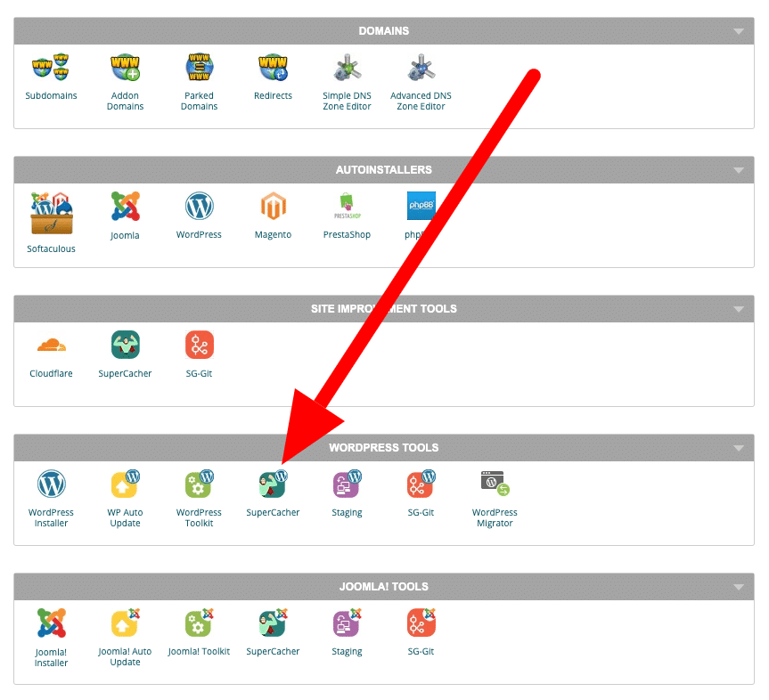Image resolution: width=769 pixels, height=700 pixels.
Task: Open the Simple DNS Zone Editor icon
Action: tap(347, 68)
